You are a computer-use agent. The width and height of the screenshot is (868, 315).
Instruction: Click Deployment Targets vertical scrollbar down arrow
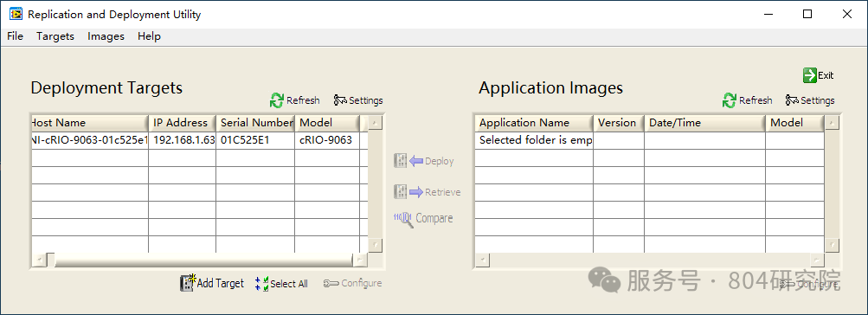pyautogui.click(x=376, y=245)
